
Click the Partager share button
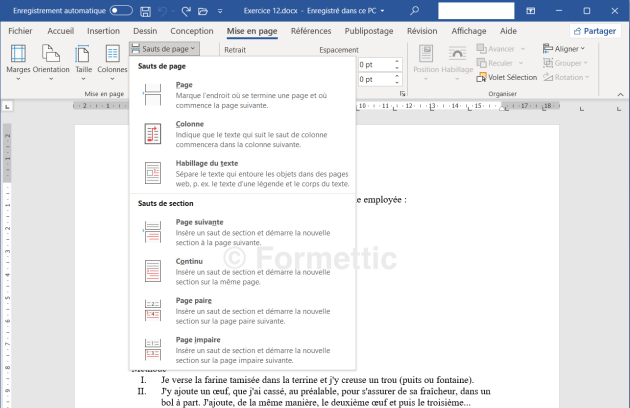pyautogui.click(x=594, y=31)
